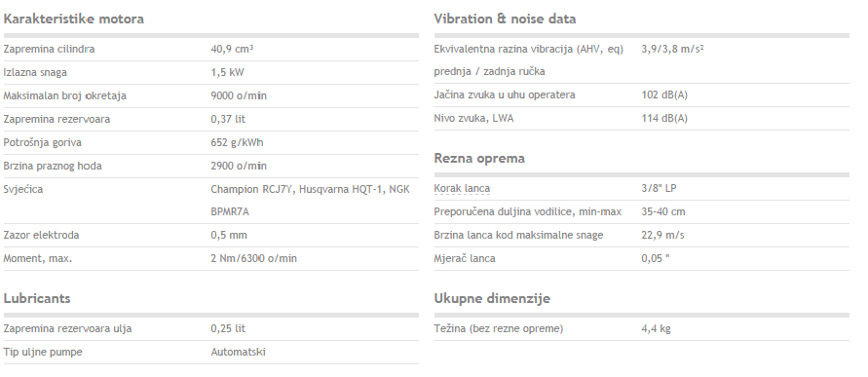Click the Champion RCJ7Y spark plug text
The width and height of the screenshot is (868, 377).
[x=253, y=189]
